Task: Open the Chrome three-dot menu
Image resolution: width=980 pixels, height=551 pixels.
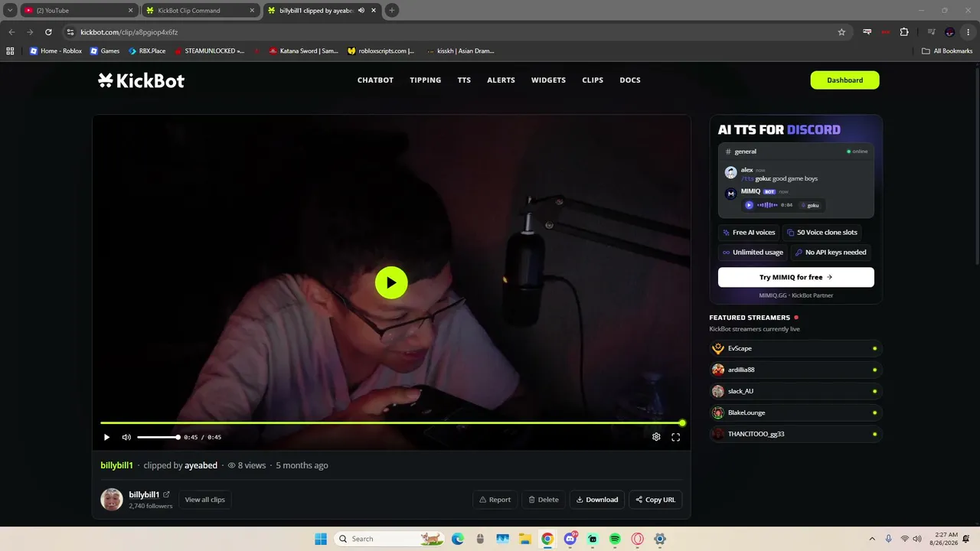Action: 969,32
